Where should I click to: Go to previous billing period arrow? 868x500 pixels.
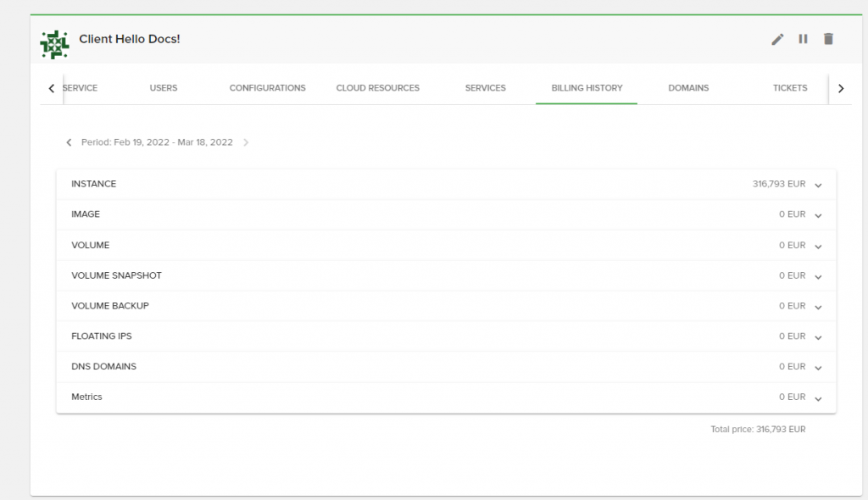point(69,142)
